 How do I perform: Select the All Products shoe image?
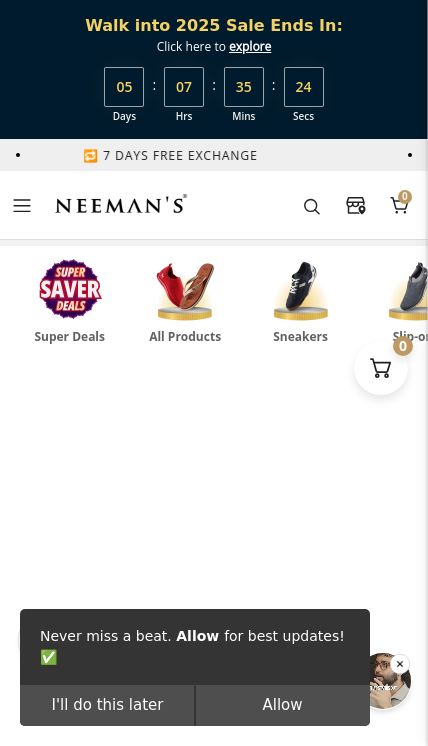tap(185, 290)
